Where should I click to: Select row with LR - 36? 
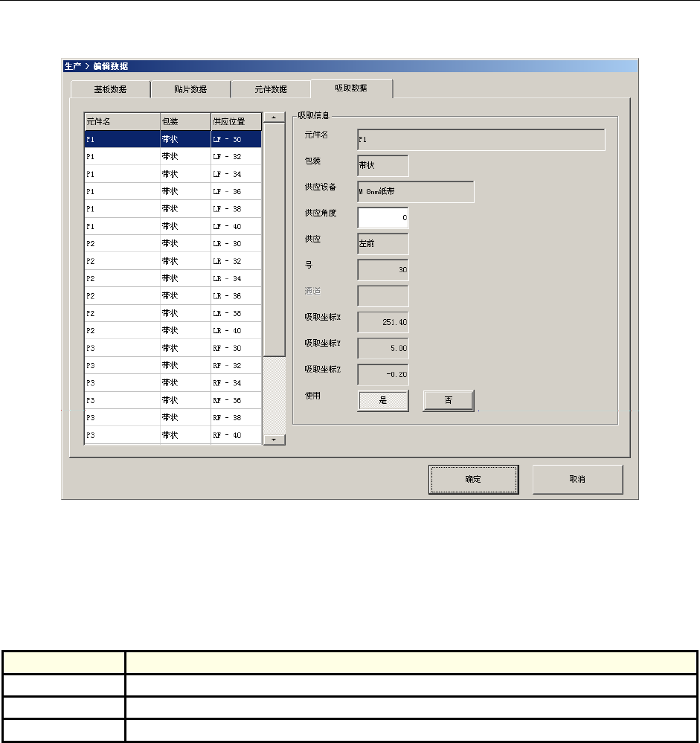point(173,296)
